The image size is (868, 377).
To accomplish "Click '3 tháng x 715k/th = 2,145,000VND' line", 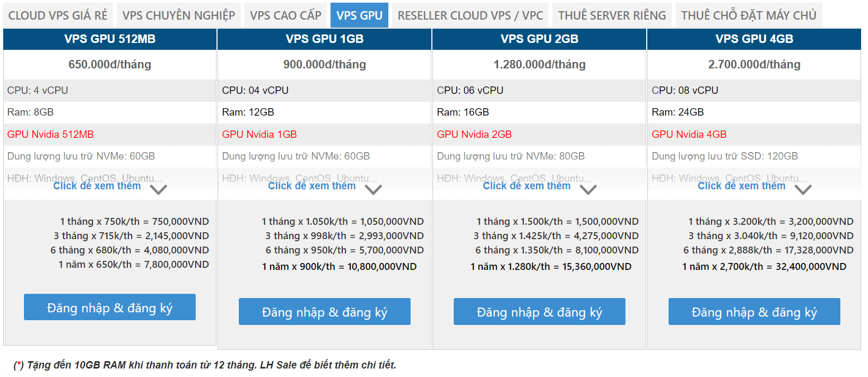I will tap(131, 236).
